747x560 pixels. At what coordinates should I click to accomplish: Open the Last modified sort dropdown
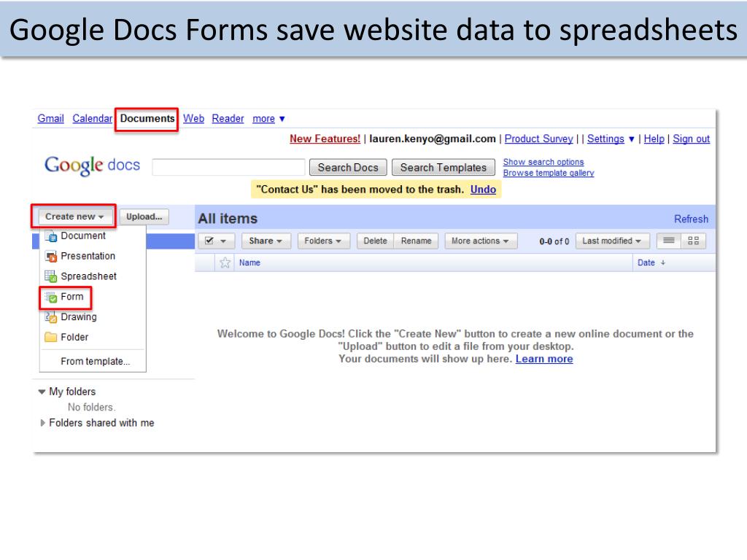[x=612, y=241]
